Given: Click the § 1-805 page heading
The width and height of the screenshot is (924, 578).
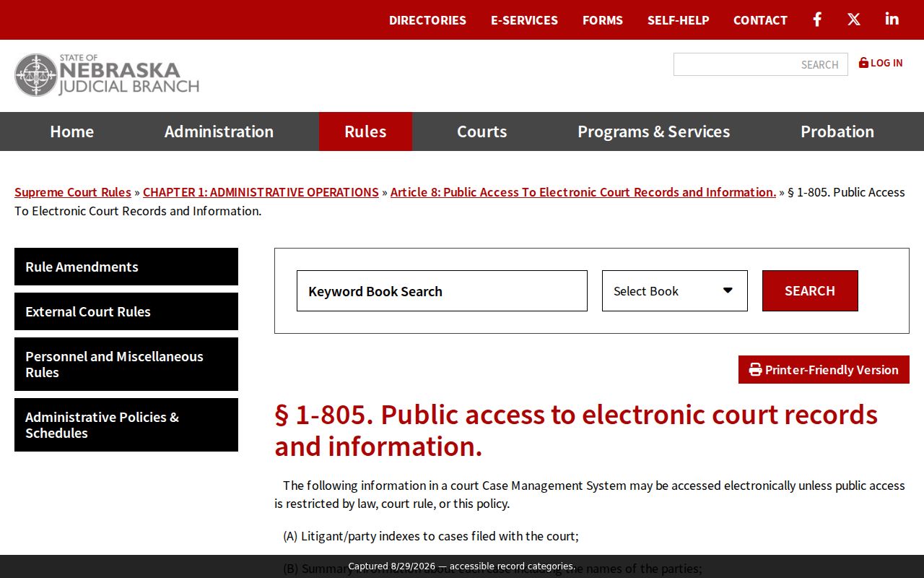Looking at the screenshot, I should coord(576,431).
